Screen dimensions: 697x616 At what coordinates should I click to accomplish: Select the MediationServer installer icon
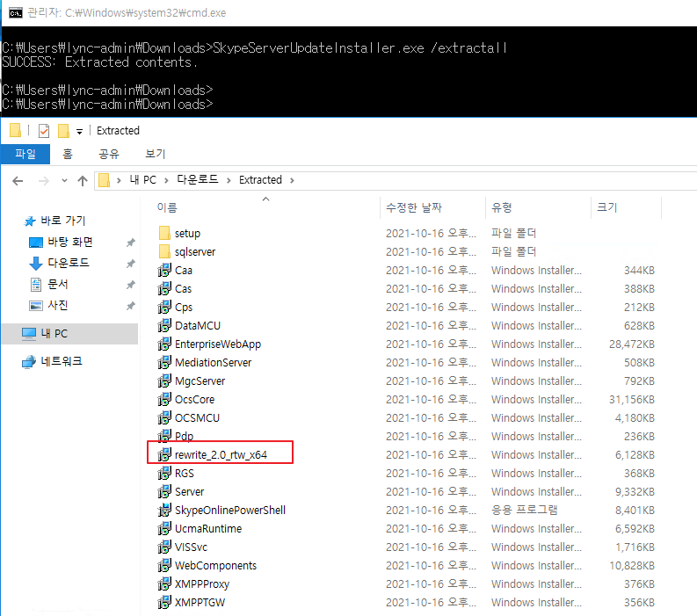pos(164,362)
